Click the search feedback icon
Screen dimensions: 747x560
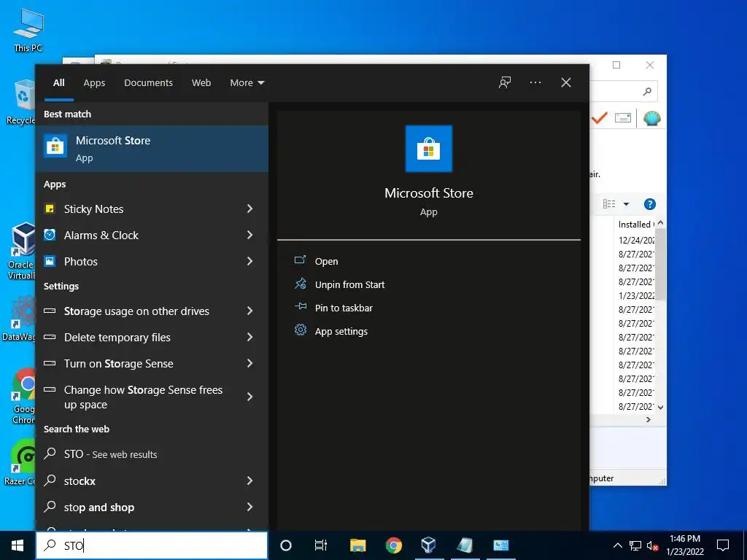[505, 82]
